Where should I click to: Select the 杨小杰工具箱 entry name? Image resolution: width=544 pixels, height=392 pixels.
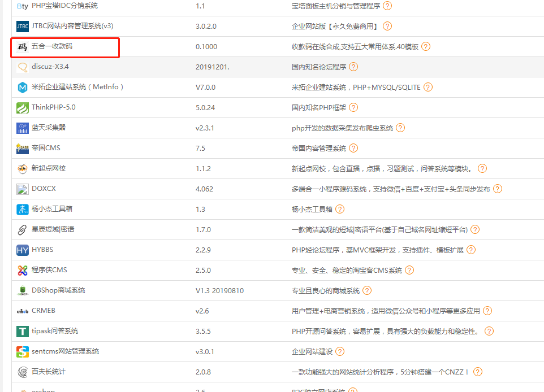(52, 208)
